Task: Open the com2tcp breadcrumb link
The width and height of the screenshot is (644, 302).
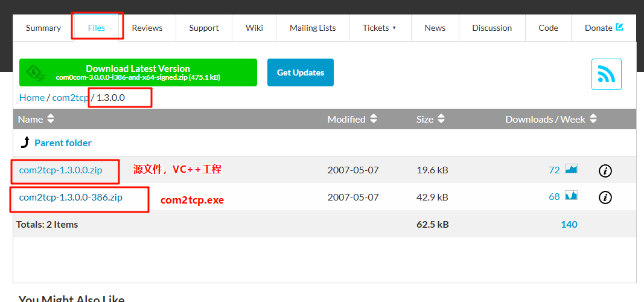Action: 70,97
